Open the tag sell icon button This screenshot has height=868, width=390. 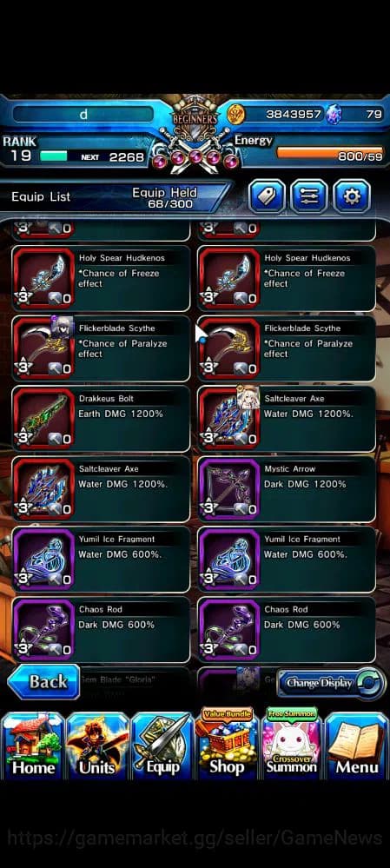coord(267,196)
